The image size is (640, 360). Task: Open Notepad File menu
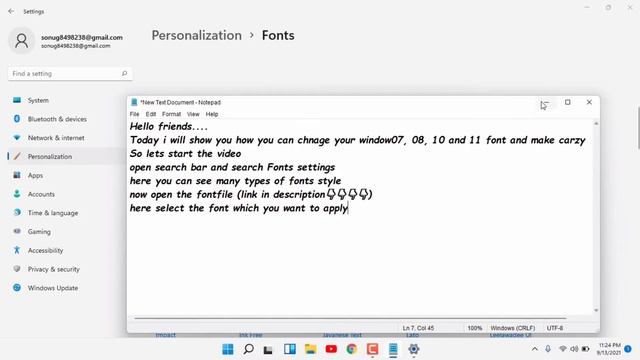[134, 114]
